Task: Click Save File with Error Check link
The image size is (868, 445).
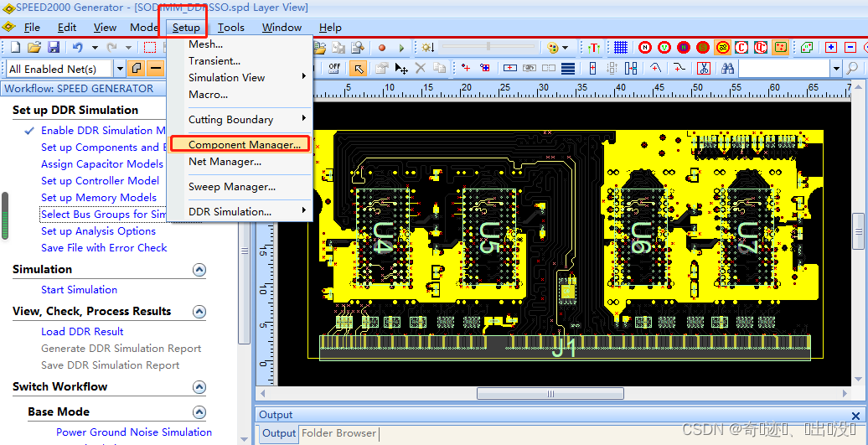Action: coord(104,248)
